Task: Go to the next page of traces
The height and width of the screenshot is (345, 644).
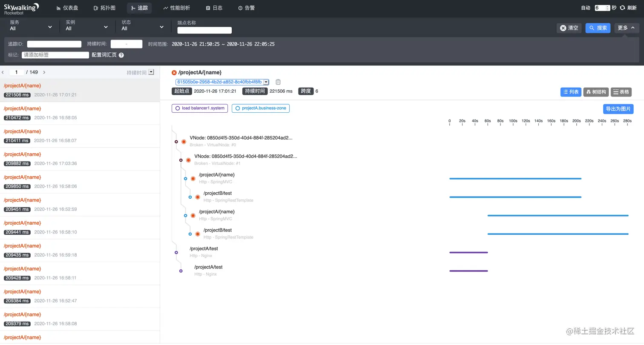Action: click(44, 72)
